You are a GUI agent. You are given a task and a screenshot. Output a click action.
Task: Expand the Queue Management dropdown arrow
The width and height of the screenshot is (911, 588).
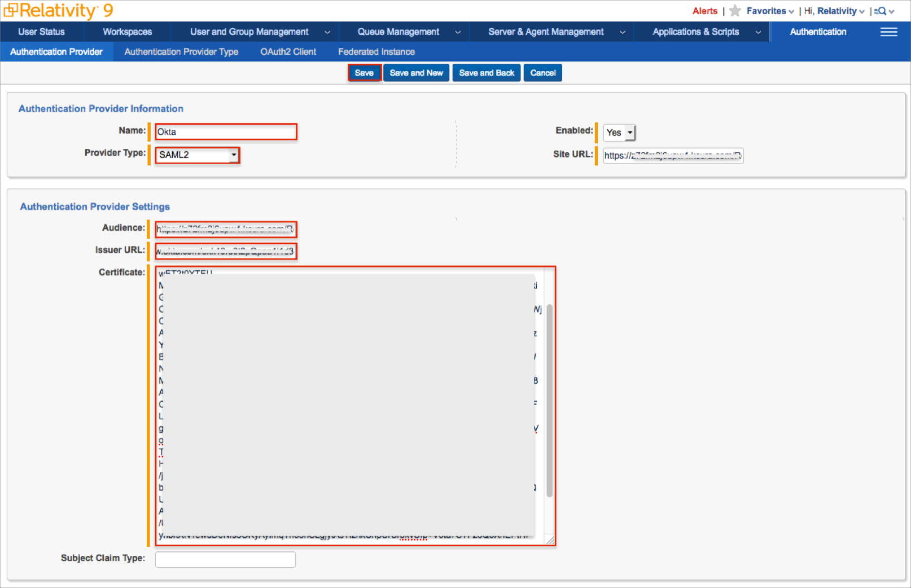click(x=457, y=32)
